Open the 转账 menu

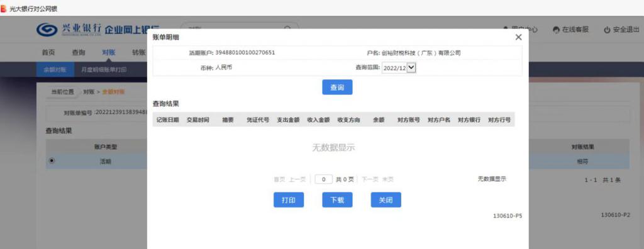[139, 52]
